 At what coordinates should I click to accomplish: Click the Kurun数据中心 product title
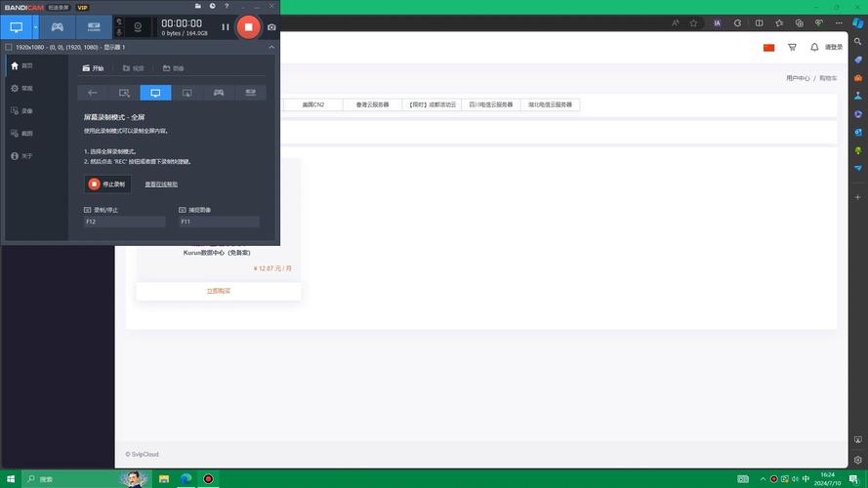[x=217, y=253]
